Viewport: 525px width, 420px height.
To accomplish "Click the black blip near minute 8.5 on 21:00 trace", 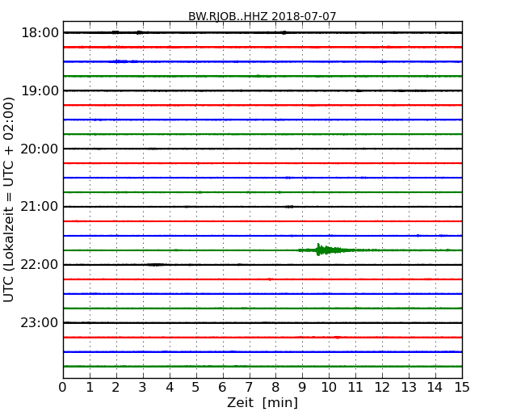I will coord(289,207).
